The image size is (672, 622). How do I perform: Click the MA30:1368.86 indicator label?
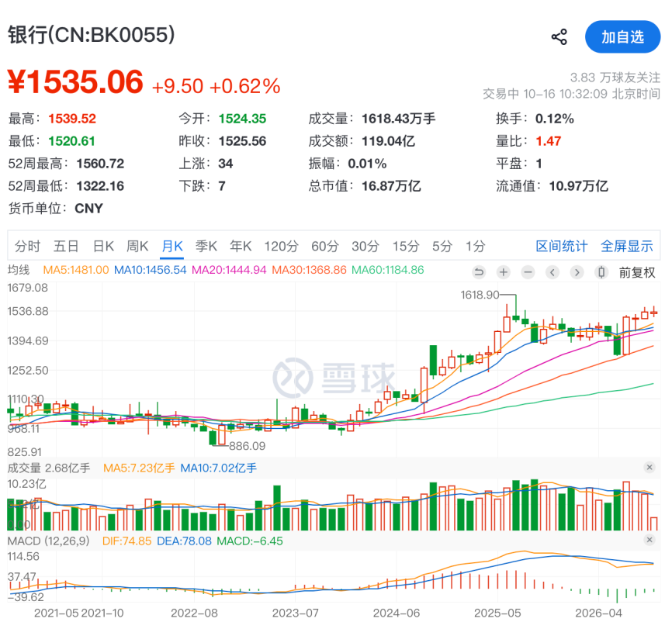[309, 270]
